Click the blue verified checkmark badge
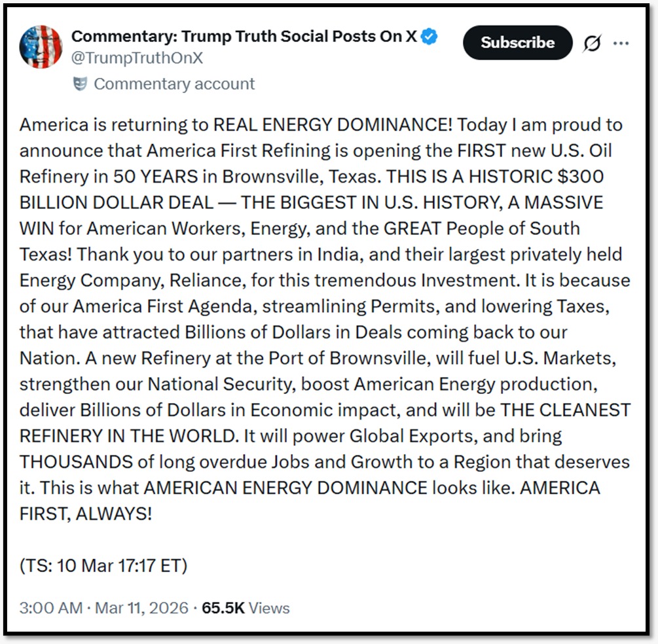Image resolution: width=658 pixels, height=644 pixels. tap(429, 37)
